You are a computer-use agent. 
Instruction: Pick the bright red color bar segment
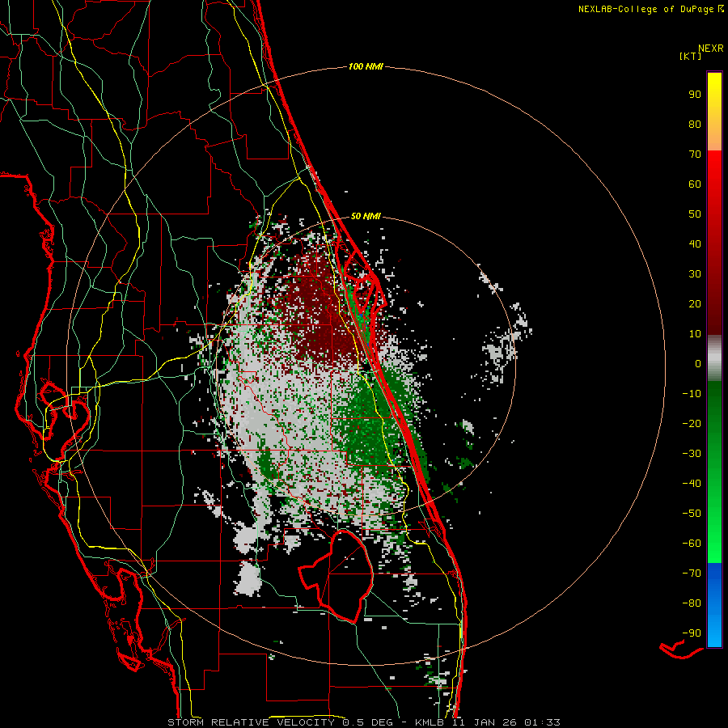pos(714,243)
